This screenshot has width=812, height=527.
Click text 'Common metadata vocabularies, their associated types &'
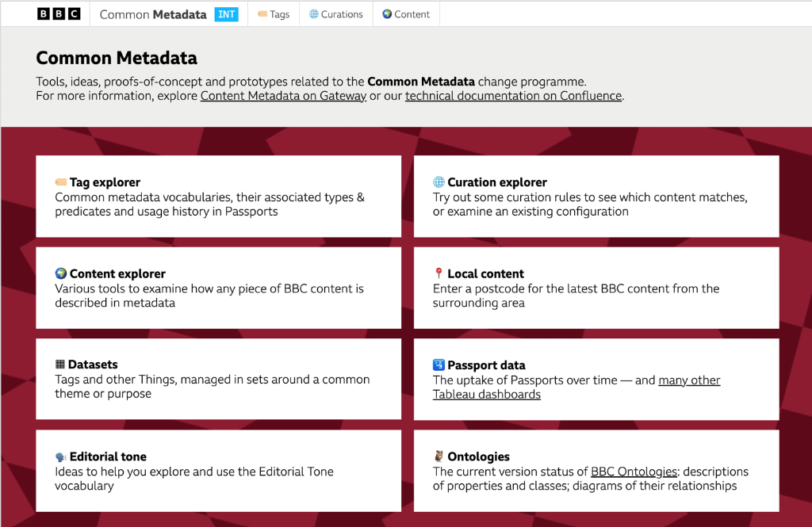[209, 197]
